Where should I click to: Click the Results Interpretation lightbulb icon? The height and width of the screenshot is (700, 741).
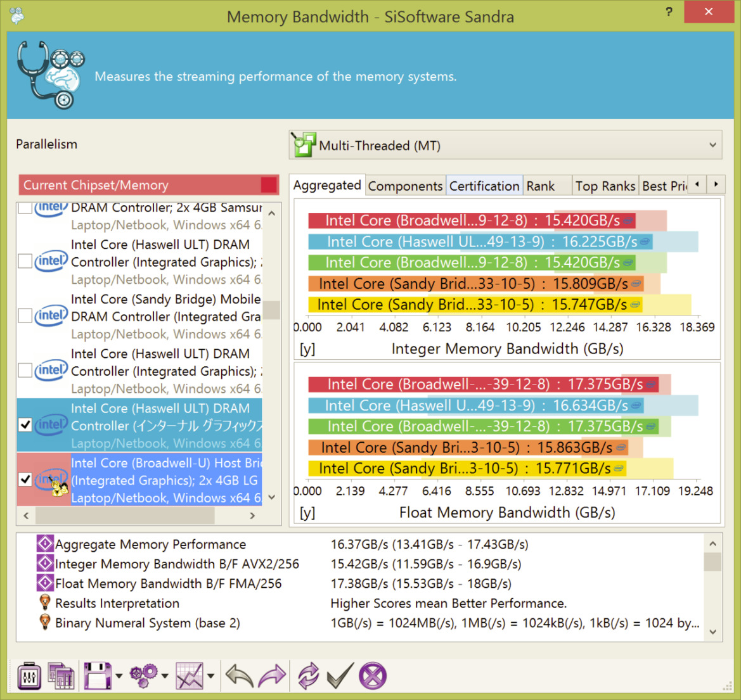pos(45,602)
